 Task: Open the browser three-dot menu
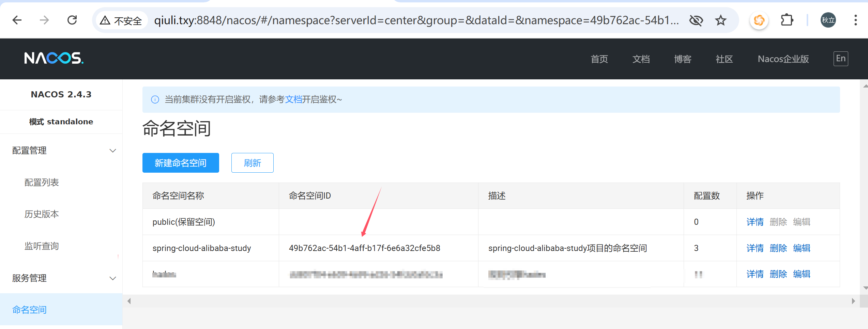click(x=855, y=20)
